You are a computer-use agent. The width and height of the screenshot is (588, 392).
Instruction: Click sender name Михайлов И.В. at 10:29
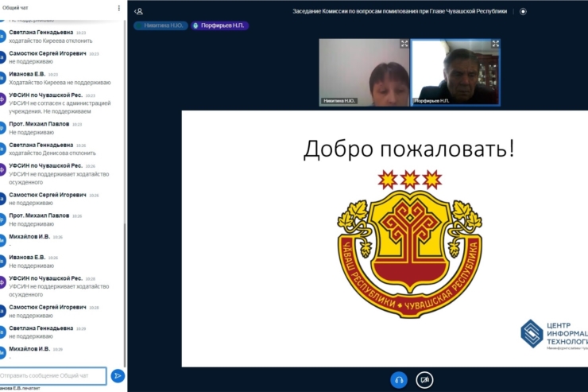pos(29,349)
